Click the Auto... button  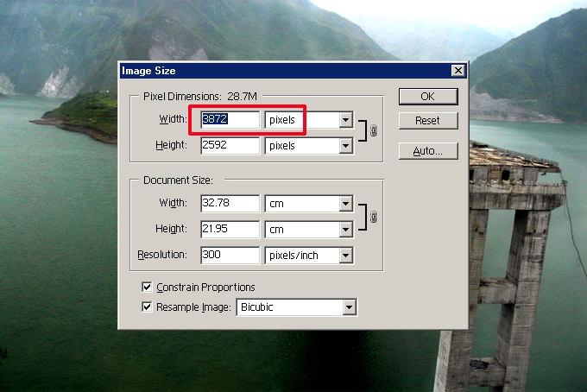tap(427, 151)
